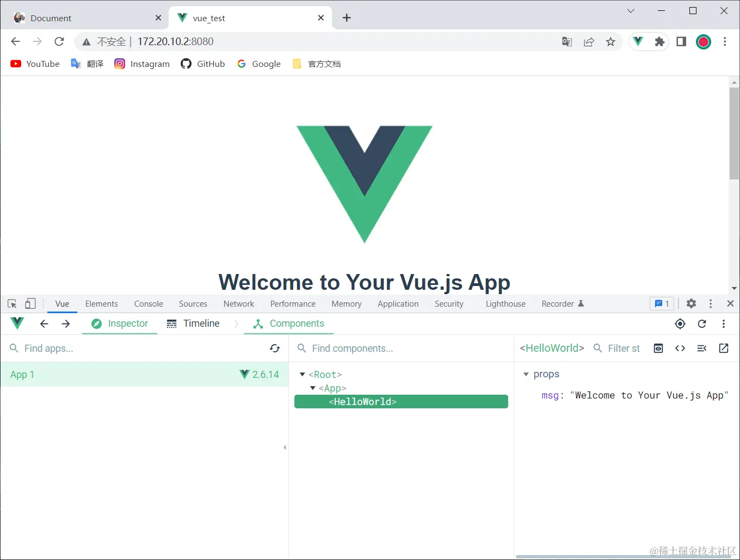Collapse the App tree node arrow
Image resolution: width=740 pixels, height=560 pixels.
click(x=313, y=388)
